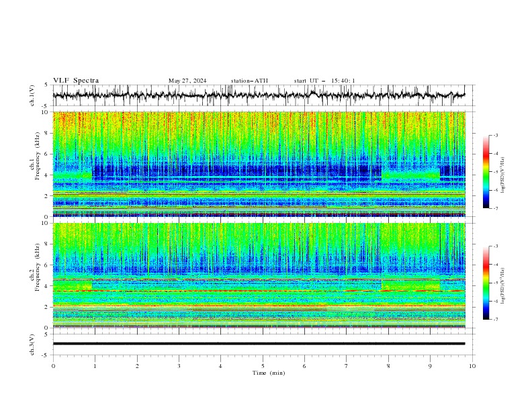This screenshot has height=411, width=532.
Task: Click the '-7' label on upper colorbar
Action: coord(495,208)
